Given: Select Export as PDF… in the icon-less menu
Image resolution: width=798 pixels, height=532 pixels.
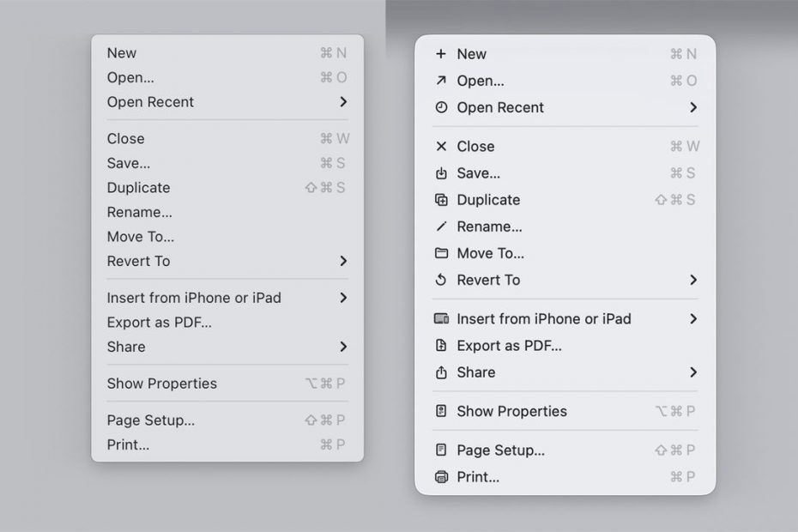Looking at the screenshot, I should pyautogui.click(x=159, y=323).
